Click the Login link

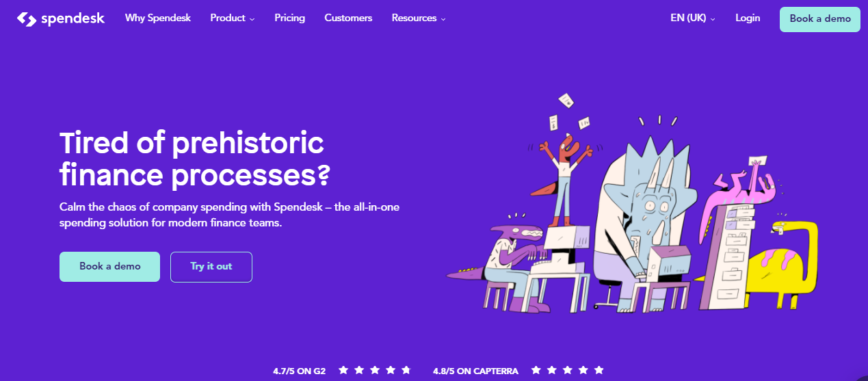click(748, 18)
